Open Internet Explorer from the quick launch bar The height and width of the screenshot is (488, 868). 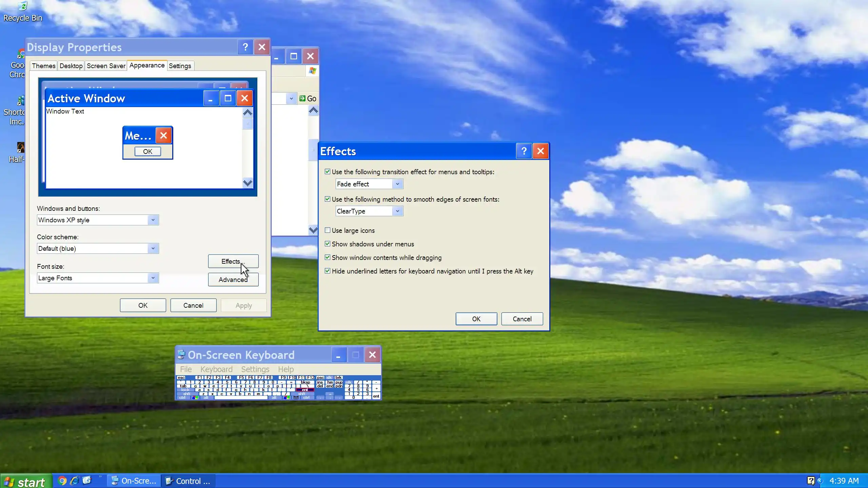pyautogui.click(x=75, y=481)
